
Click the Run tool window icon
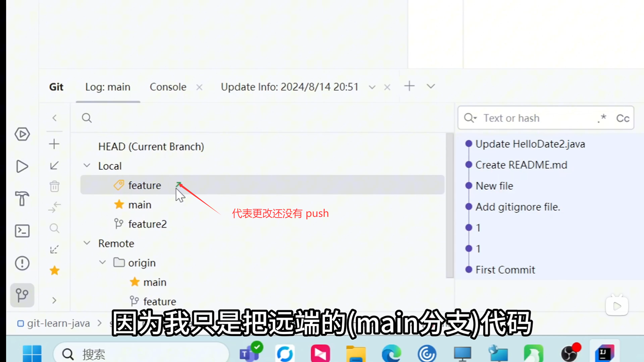pos(22,167)
